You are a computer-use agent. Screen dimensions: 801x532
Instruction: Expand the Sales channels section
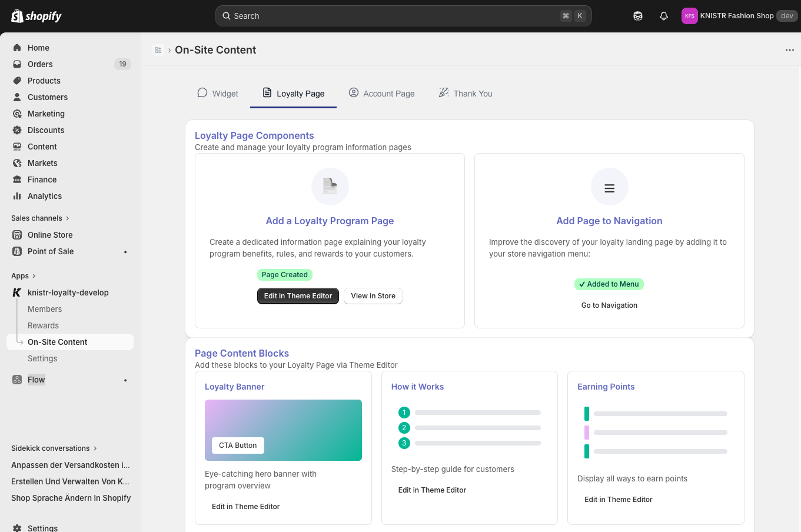(x=40, y=218)
